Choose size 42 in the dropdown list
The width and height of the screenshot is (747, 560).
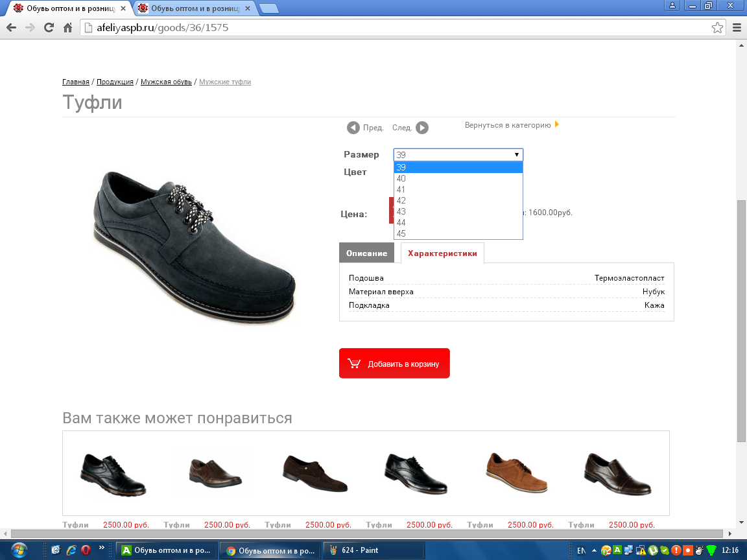click(458, 200)
